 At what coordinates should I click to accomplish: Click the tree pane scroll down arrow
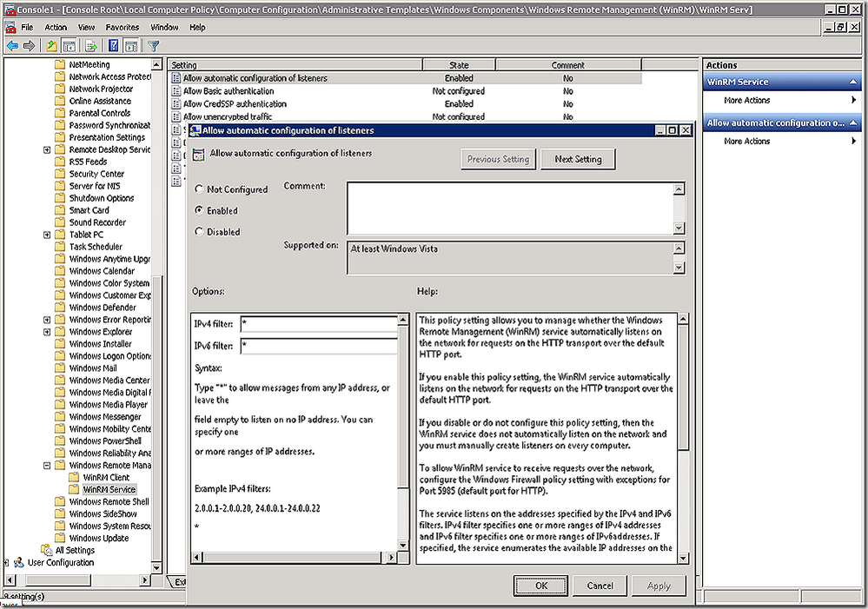(x=156, y=568)
